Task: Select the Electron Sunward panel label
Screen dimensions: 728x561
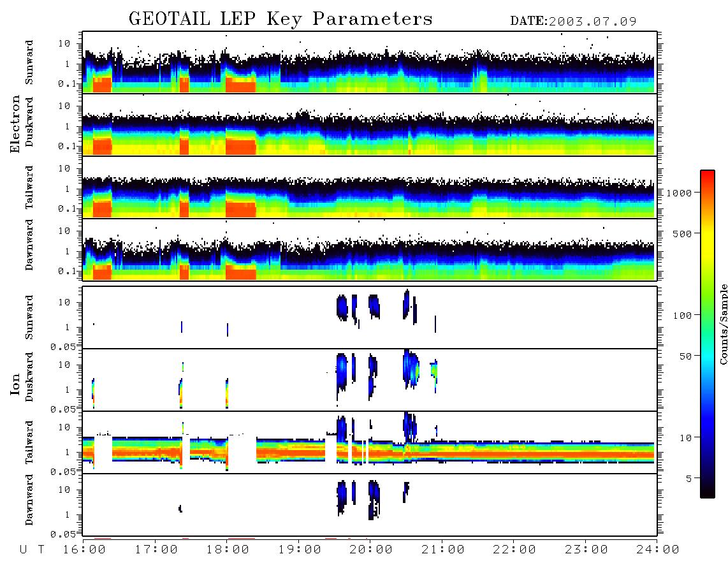Action: pos(29,62)
